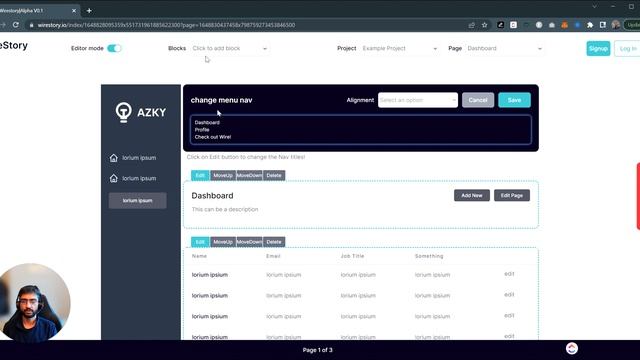Click the black pen extension icon
Viewport: 640px width, 360px height.
501,25
